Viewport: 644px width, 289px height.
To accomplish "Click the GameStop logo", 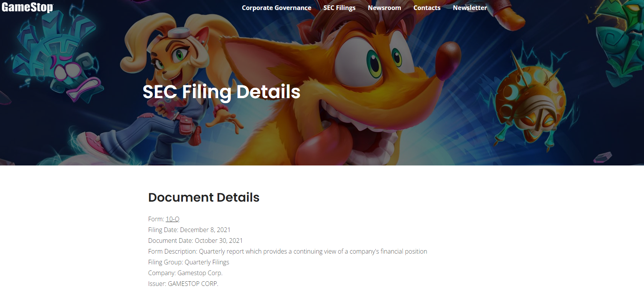I will click(27, 7).
